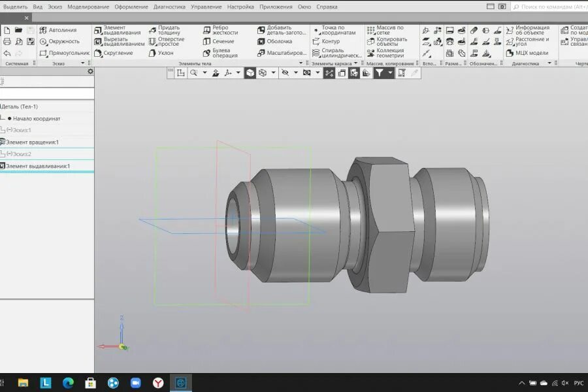Click the printer icon
This screenshot has width=588, height=392.
pyautogui.click(x=7, y=42)
